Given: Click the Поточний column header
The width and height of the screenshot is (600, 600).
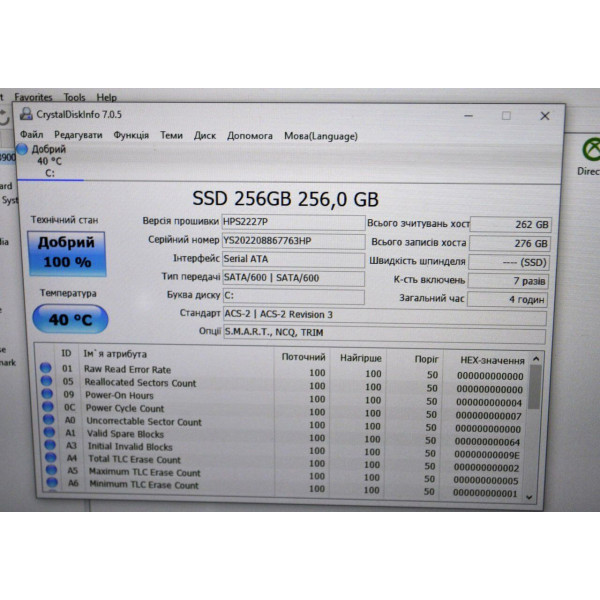Looking at the screenshot, I should tap(303, 357).
